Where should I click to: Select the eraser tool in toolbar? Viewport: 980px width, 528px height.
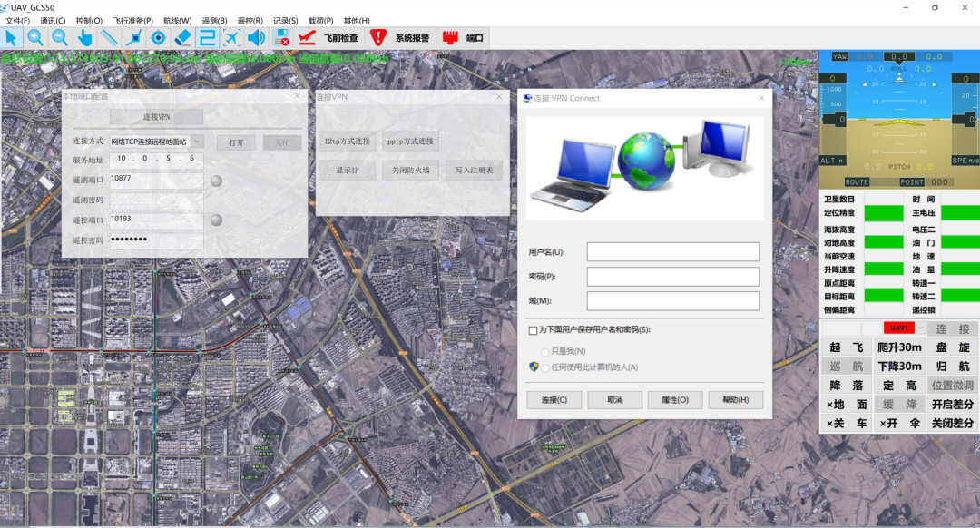click(182, 37)
